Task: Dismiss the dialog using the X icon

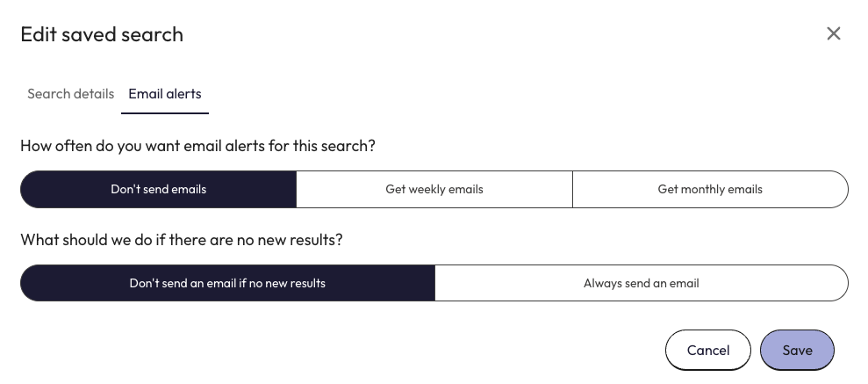Action: point(833,33)
